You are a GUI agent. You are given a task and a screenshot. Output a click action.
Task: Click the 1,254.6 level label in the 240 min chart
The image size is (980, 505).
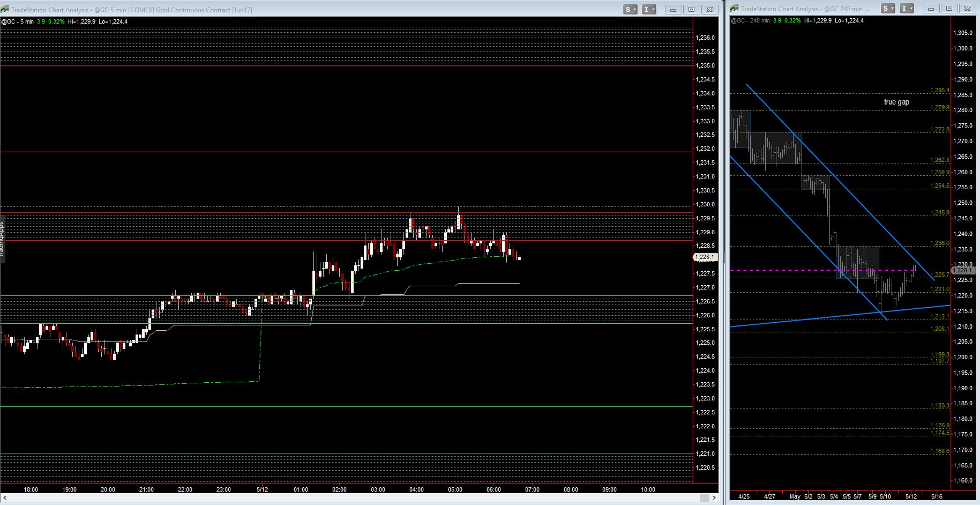point(940,186)
